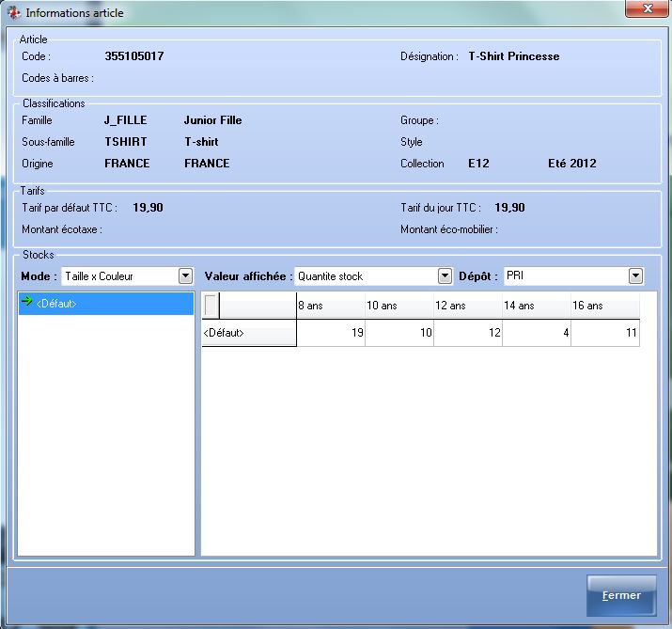Select the 12 ans column header
The height and width of the screenshot is (629, 672).
pos(467,306)
